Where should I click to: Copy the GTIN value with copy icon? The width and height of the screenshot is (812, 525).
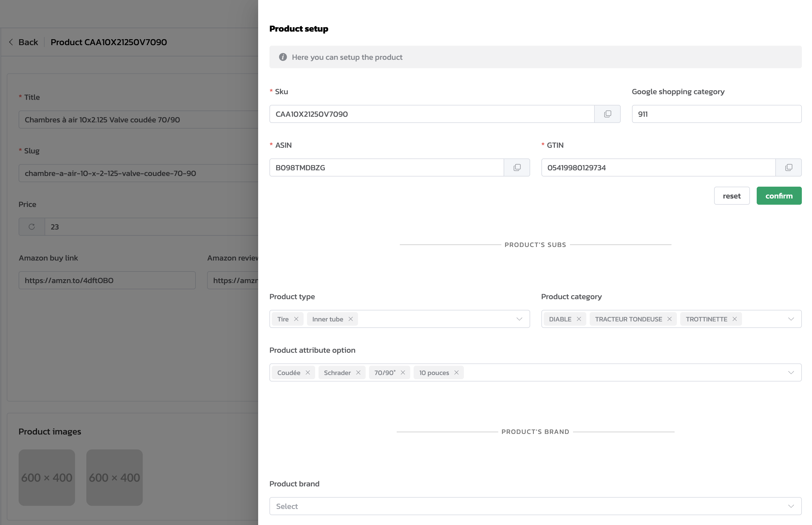click(789, 167)
